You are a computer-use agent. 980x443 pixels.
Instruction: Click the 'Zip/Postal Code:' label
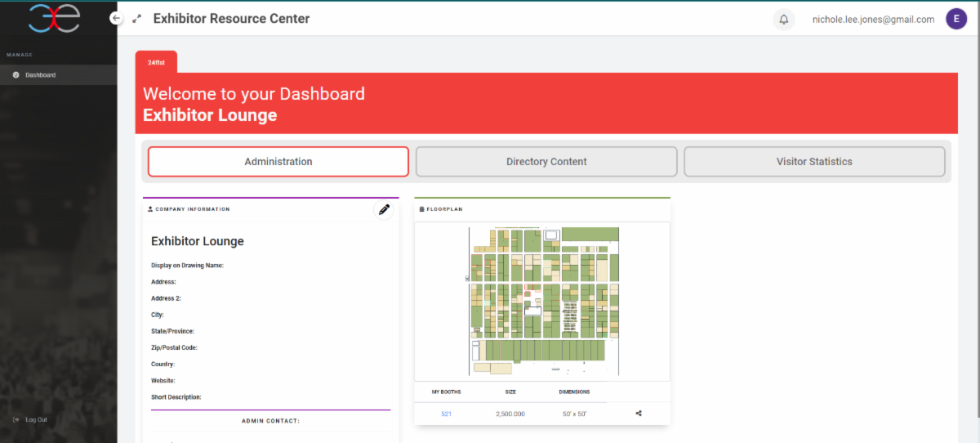[x=174, y=347]
